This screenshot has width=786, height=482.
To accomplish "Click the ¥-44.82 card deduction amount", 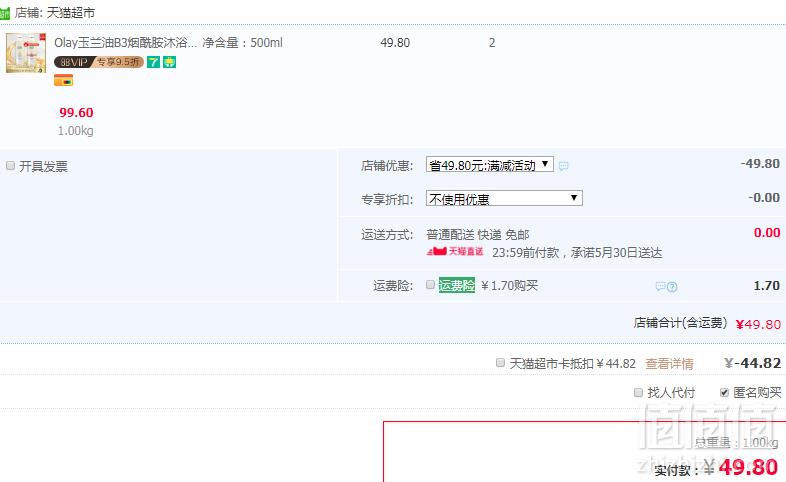I will pos(753,363).
